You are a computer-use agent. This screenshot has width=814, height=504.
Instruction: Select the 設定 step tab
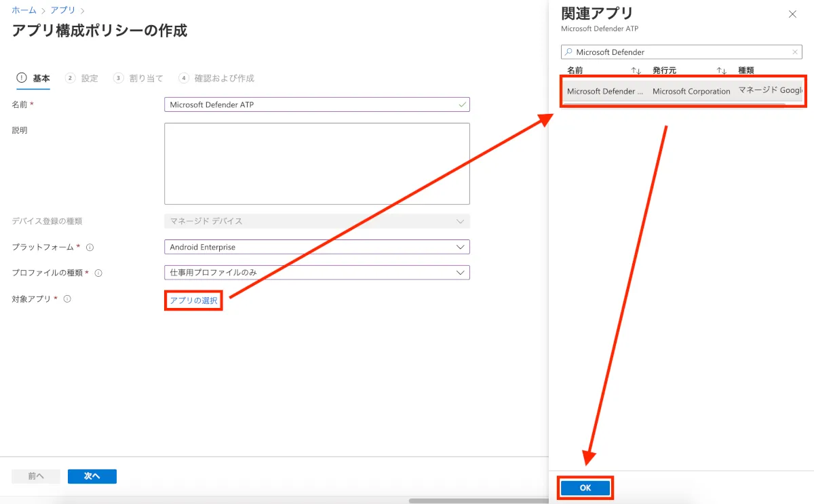[81, 78]
